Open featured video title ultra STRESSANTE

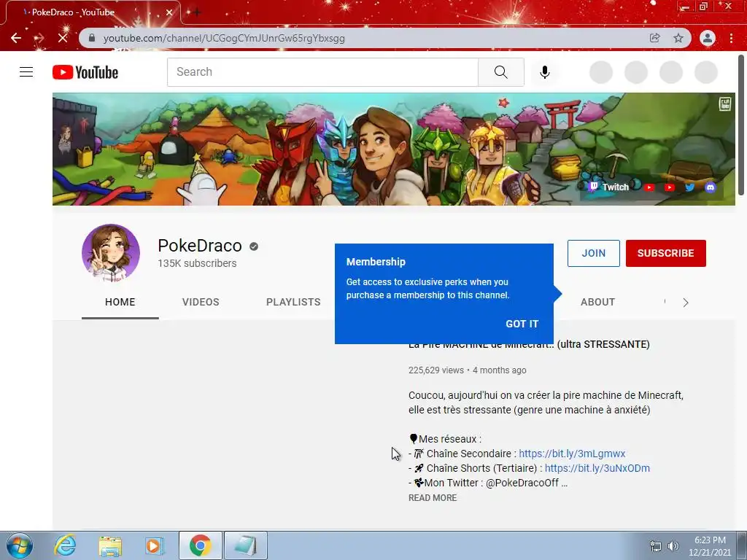click(x=529, y=344)
